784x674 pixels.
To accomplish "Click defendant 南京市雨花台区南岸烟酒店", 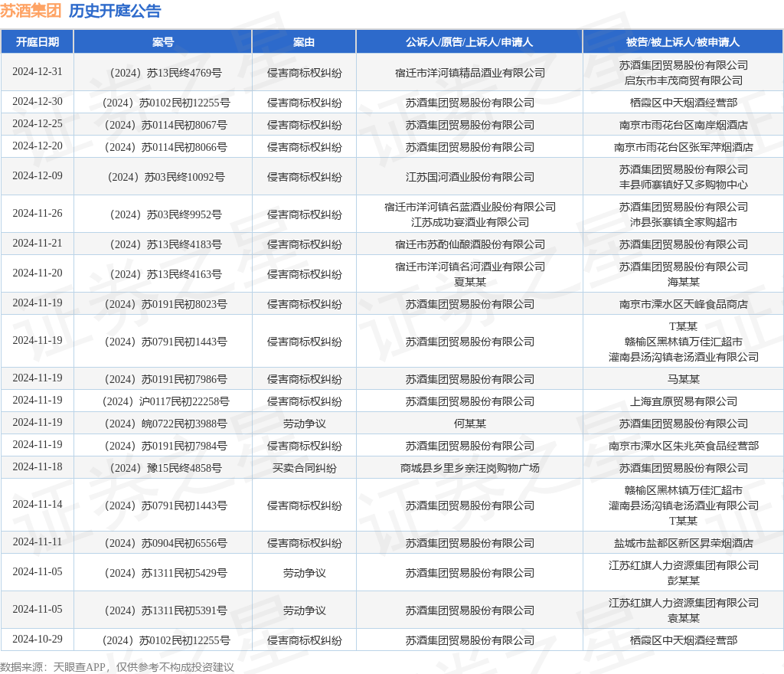I will (683, 125).
